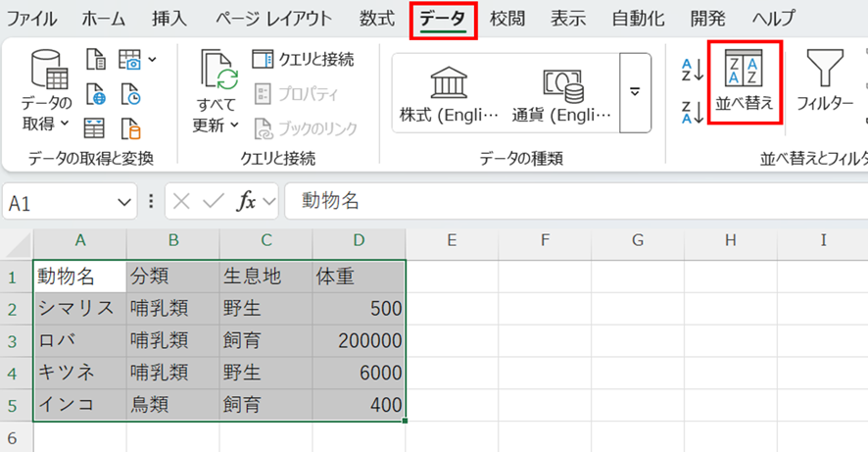Sort ascending with the A→Z icon
The image size is (868, 452).
coord(692,70)
